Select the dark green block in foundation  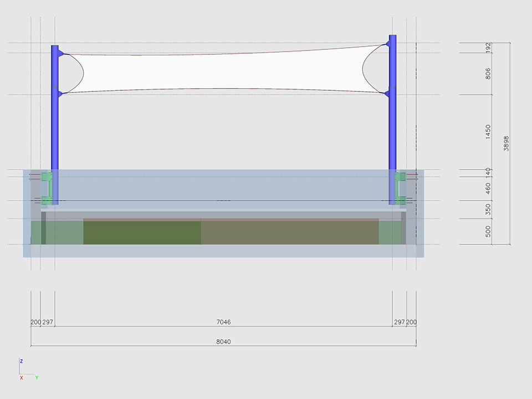click(142, 233)
